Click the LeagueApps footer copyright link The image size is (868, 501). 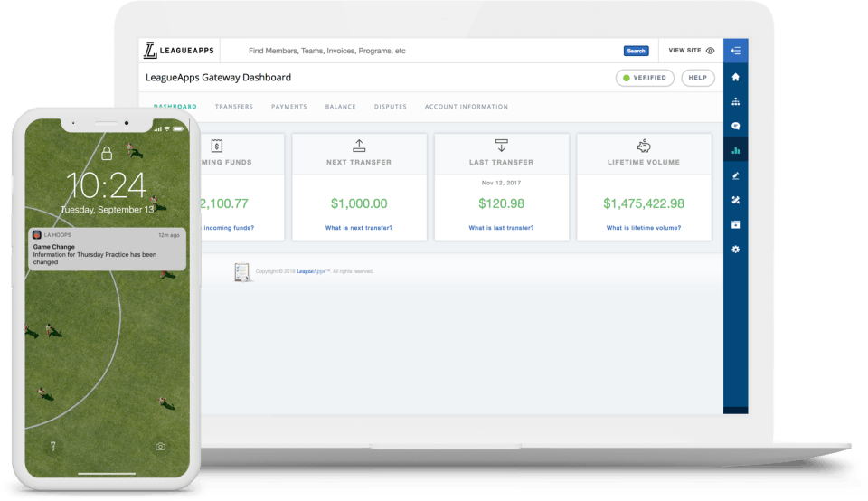[311, 271]
